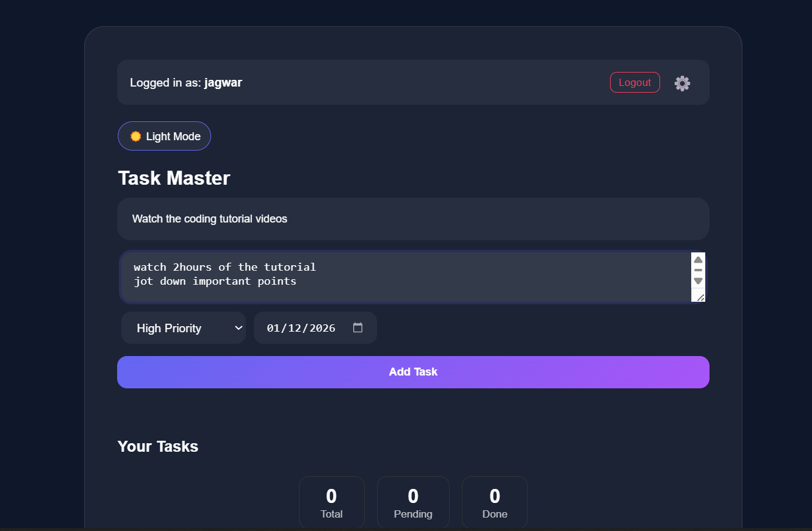Switch the theme to light
Viewport: 812px width, 531px height.
164,136
